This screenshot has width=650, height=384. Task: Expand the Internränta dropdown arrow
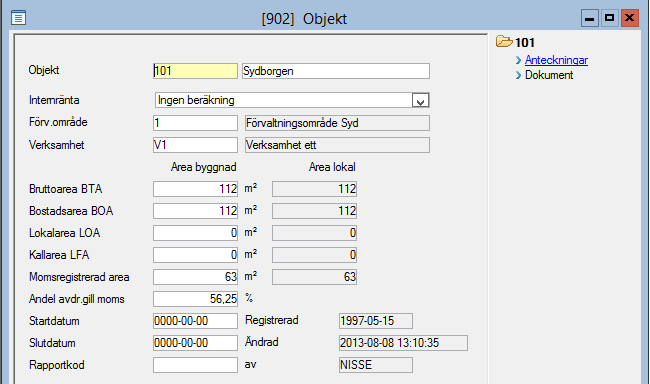(x=420, y=100)
